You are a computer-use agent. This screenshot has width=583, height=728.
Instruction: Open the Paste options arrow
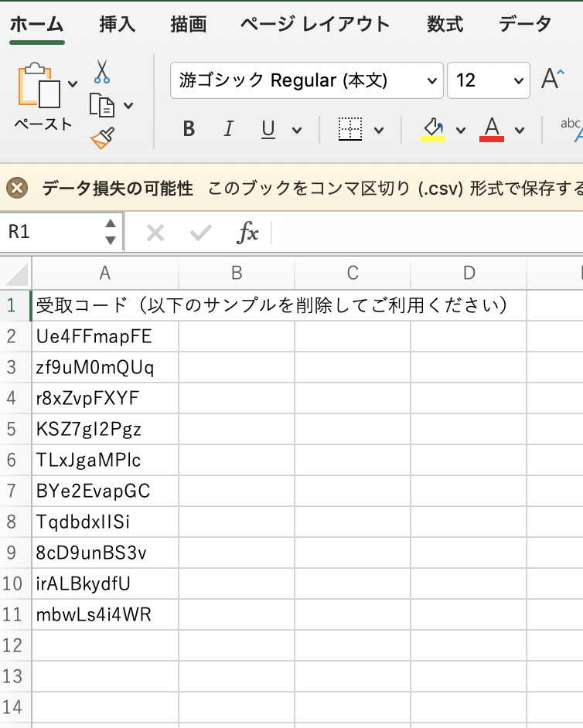tap(73, 84)
